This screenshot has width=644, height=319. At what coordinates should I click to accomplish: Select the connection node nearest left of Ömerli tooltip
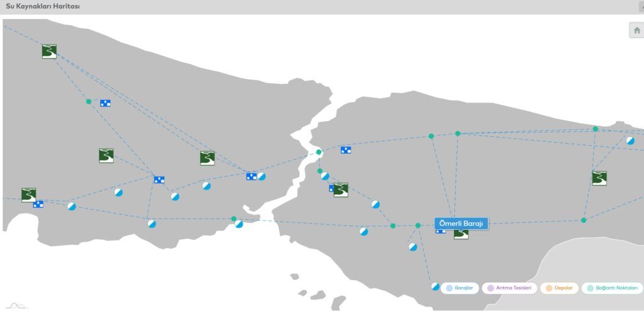pos(418,225)
